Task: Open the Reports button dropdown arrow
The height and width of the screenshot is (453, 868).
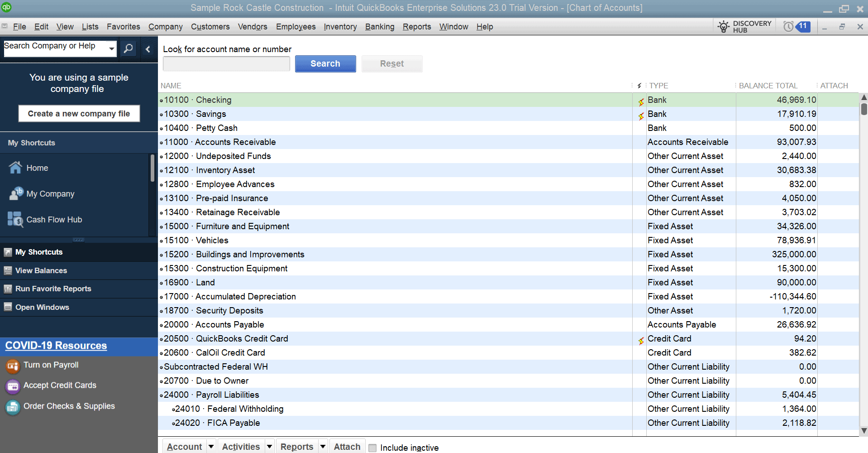Action: point(323,447)
